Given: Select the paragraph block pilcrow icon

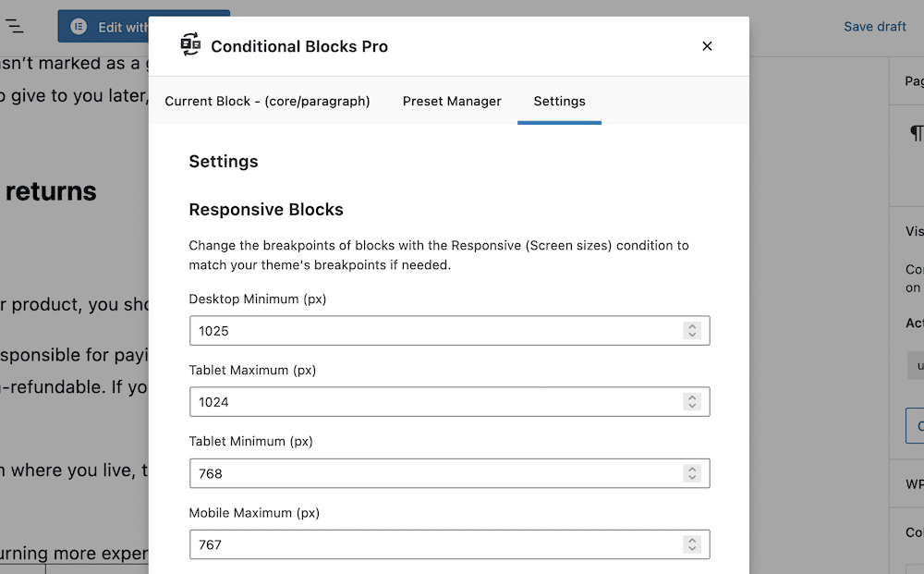Looking at the screenshot, I should [x=917, y=133].
